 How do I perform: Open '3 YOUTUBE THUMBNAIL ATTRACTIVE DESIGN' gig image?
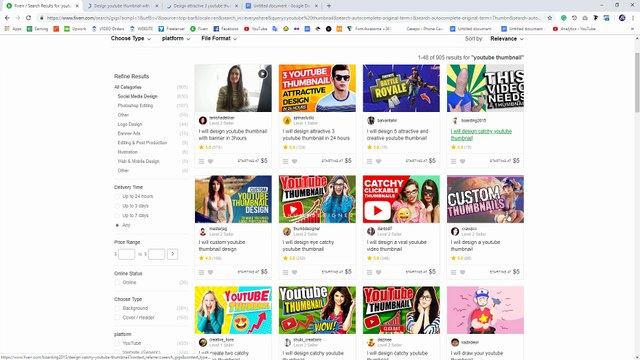point(317,88)
